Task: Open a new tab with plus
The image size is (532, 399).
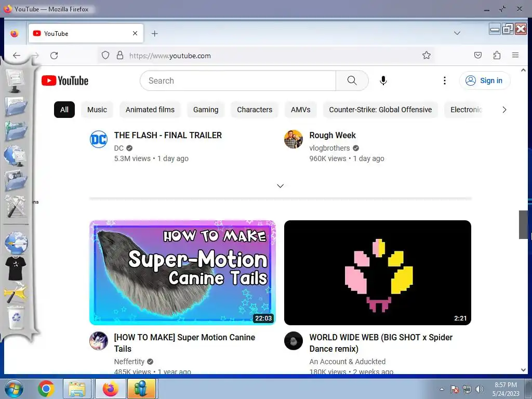Action: 154,34
